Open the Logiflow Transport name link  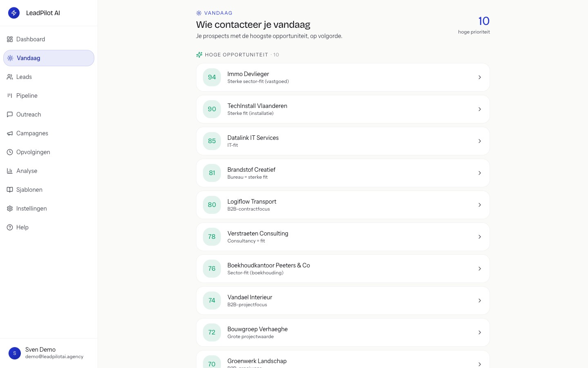point(252,202)
